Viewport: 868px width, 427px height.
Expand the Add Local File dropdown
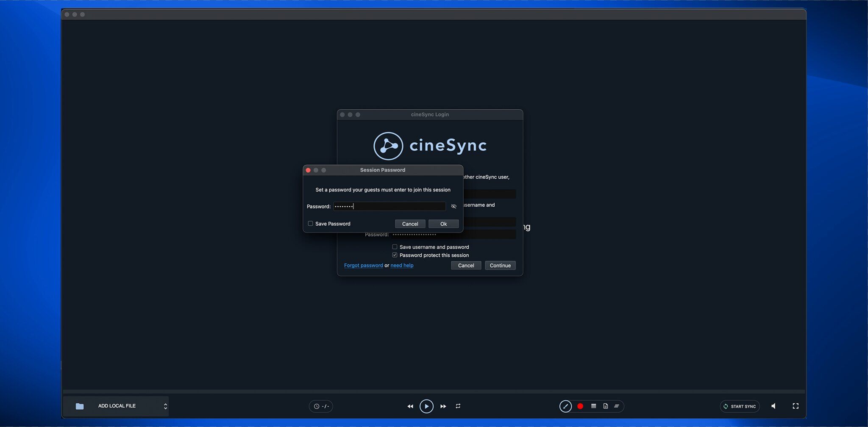coord(165,406)
